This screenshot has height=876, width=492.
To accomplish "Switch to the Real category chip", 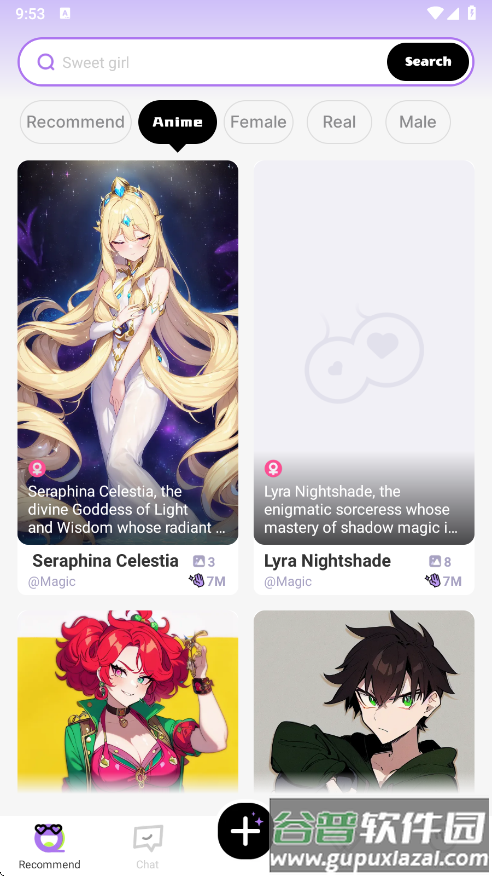I will [x=339, y=122].
